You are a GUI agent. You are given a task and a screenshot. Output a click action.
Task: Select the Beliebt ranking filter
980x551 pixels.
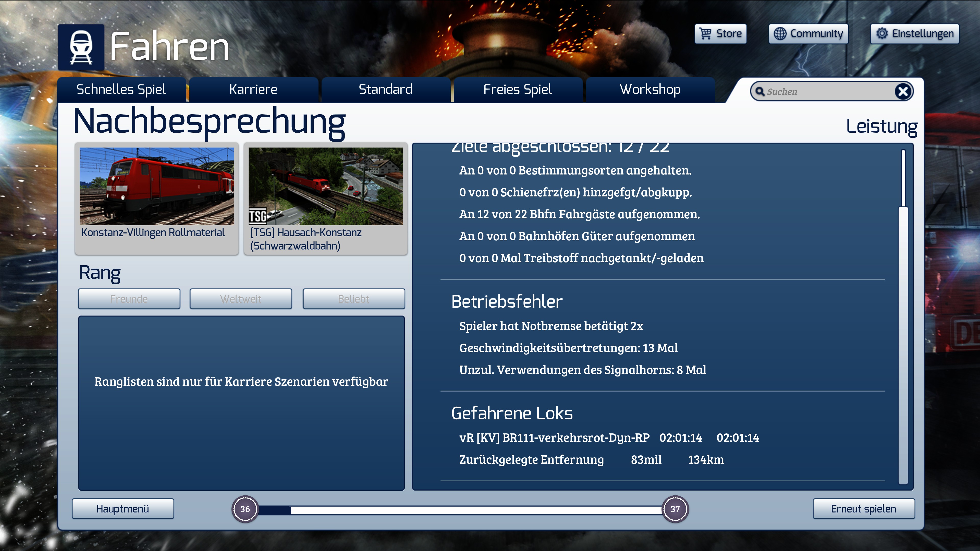[x=353, y=299]
